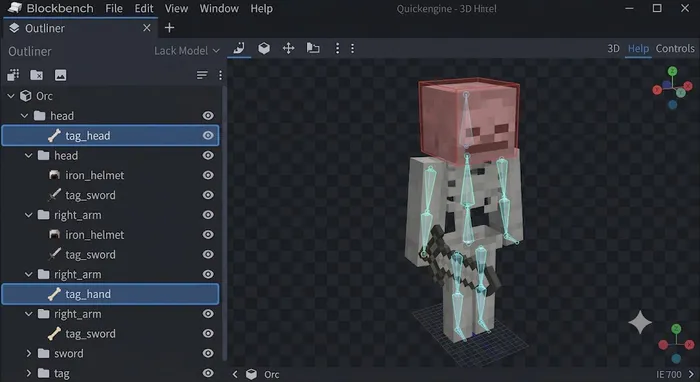Viewport: 700px width, 382px height.
Task: Open the plus new tab button
Action: point(169,28)
